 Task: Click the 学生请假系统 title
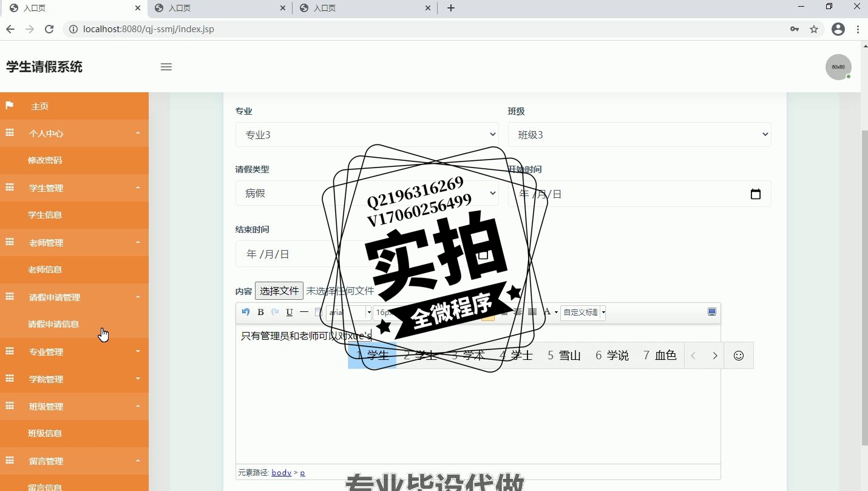[x=44, y=67]
